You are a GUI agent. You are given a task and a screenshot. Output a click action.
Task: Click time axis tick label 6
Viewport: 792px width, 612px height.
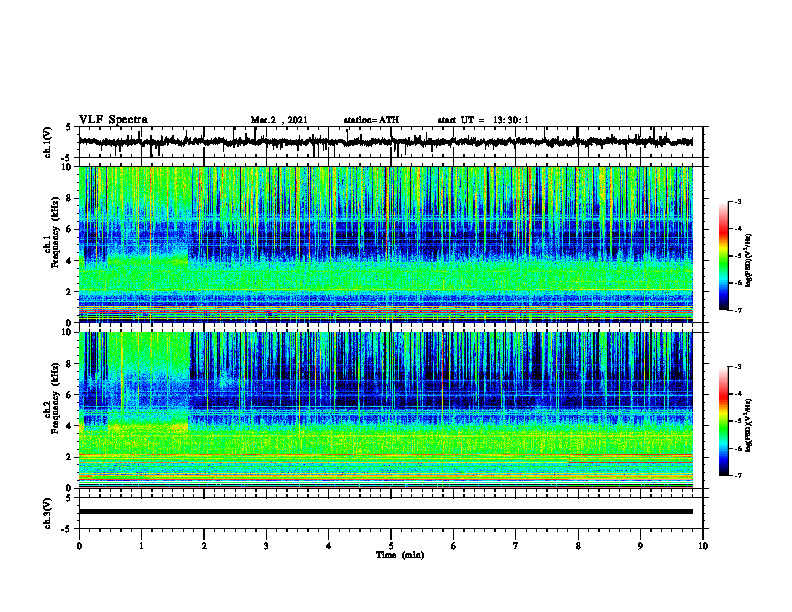pos(454,546)
